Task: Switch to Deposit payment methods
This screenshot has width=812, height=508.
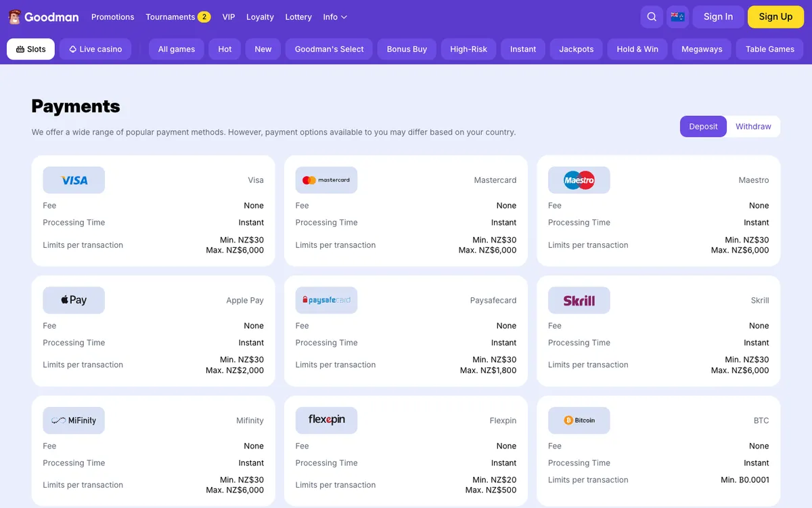Action: (703, 127)
